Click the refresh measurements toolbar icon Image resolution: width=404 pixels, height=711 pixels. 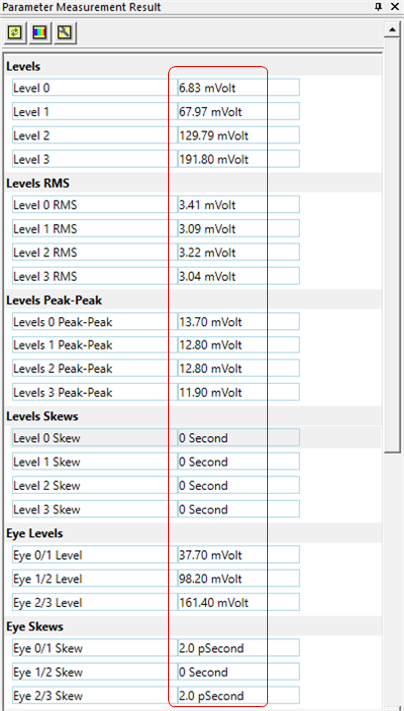tap(15, 33)
